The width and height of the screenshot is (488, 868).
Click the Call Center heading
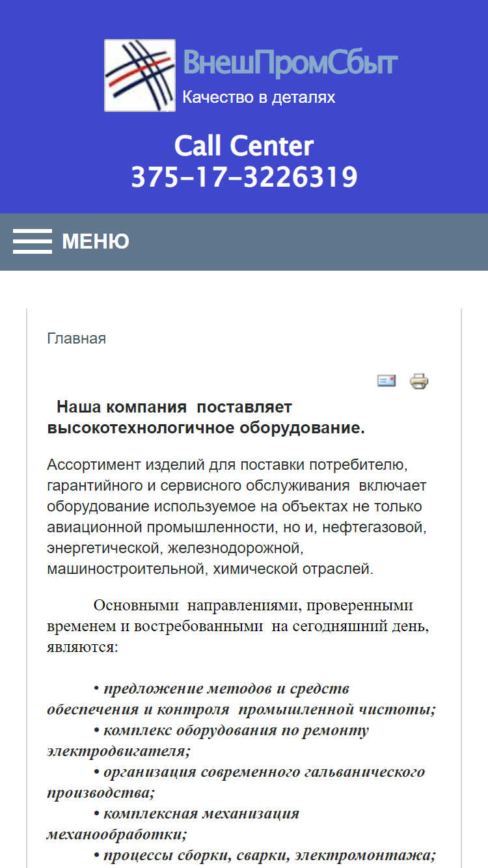244,146
